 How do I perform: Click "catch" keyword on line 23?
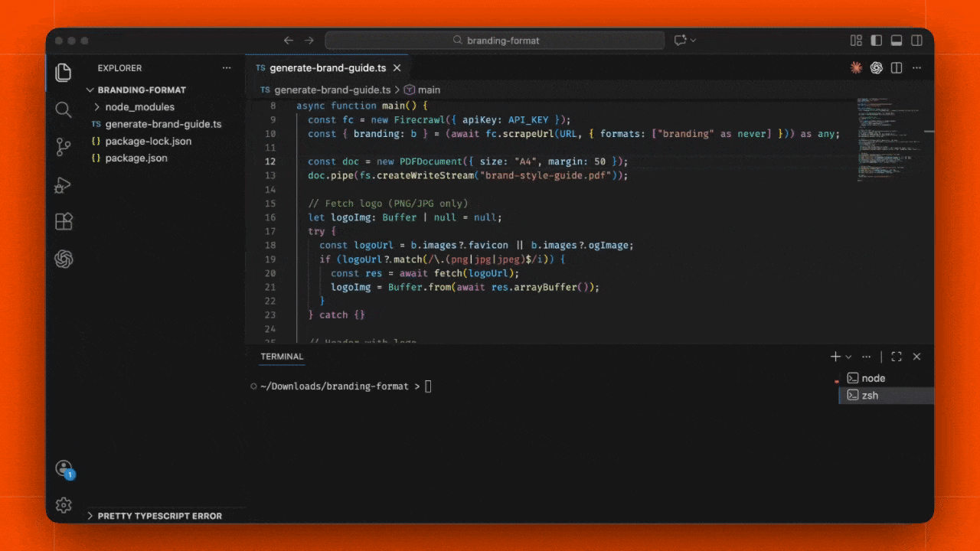coord(334,315)
